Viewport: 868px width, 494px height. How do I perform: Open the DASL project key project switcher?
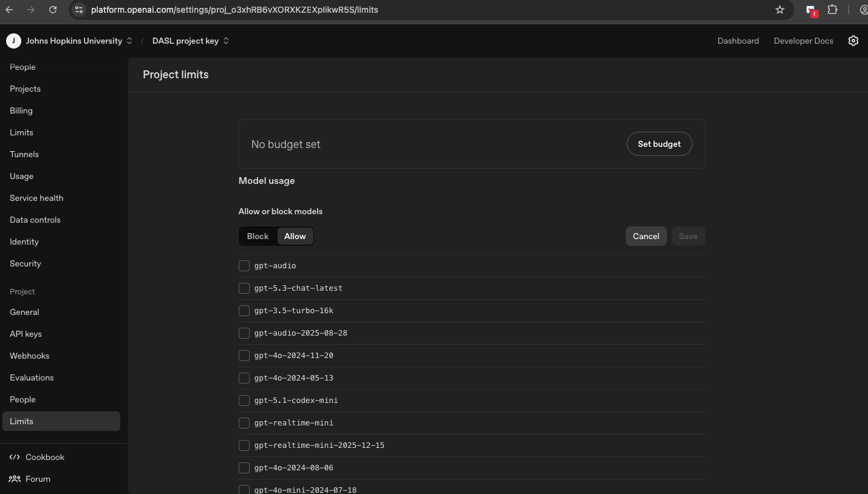(x=191, y=41)
